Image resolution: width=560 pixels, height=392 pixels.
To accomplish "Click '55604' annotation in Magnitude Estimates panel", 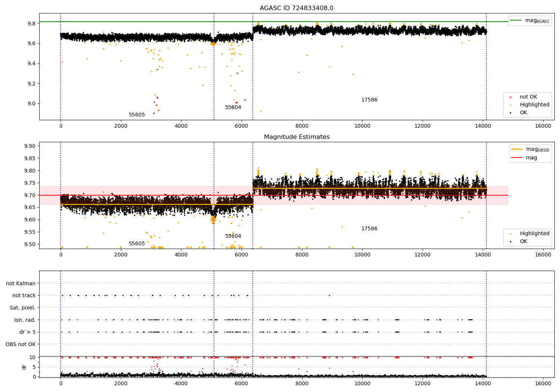I will tap(233, 236).
